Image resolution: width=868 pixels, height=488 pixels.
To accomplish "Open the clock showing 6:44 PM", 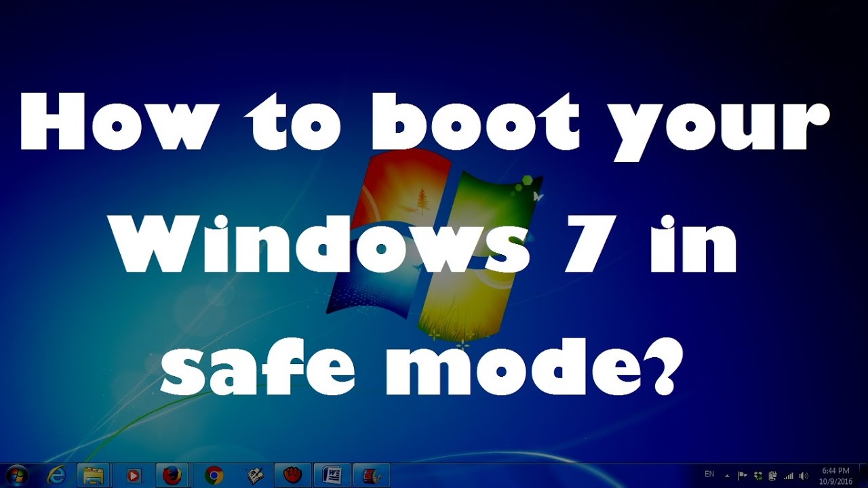I will [835, 476].
